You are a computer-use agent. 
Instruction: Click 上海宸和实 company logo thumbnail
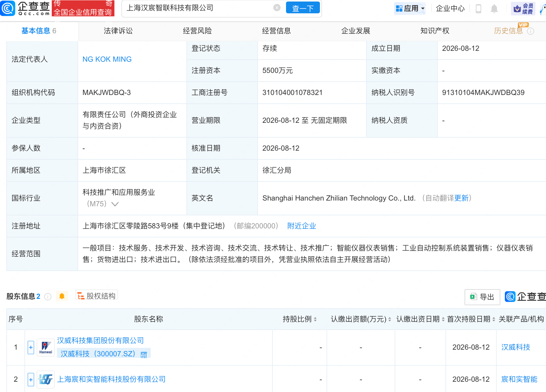[x=46, y=379]
